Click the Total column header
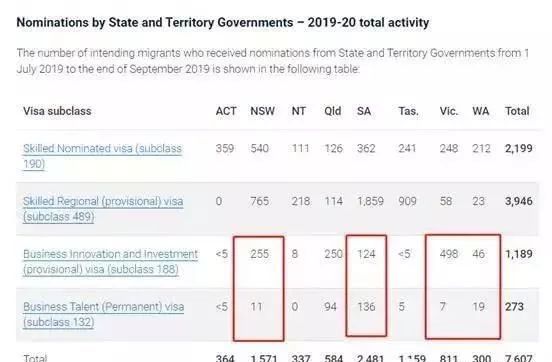 (x=517, y=111)
